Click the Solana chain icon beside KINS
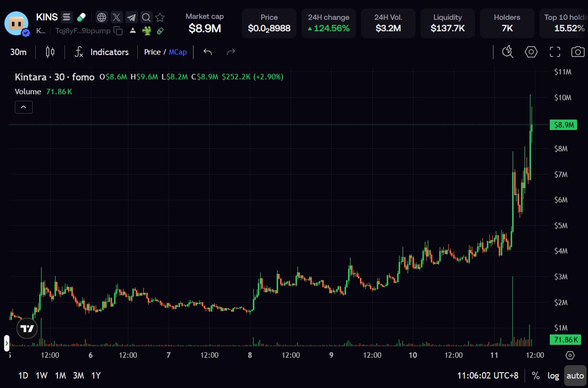The width and height of the screenshot is (588, 388). (66, 17)
